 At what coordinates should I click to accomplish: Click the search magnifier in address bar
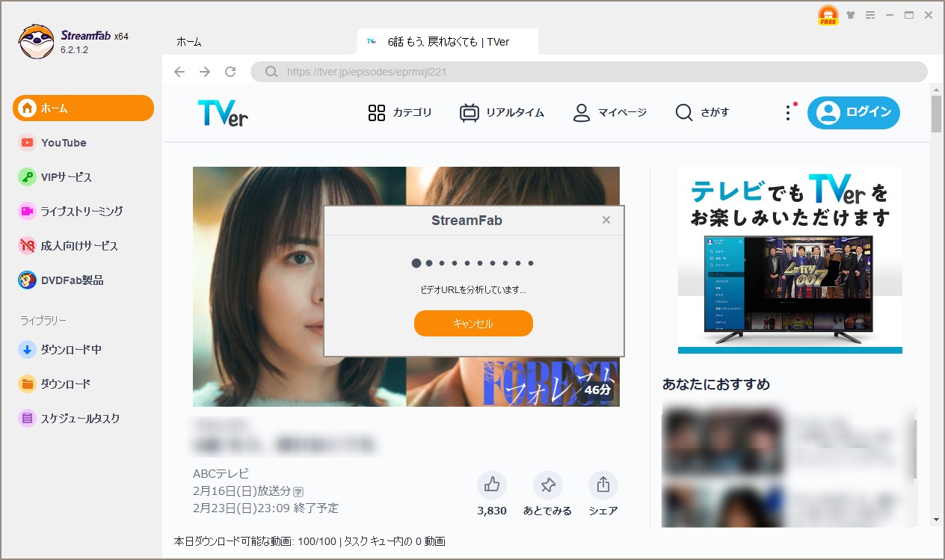click(270, 72)
